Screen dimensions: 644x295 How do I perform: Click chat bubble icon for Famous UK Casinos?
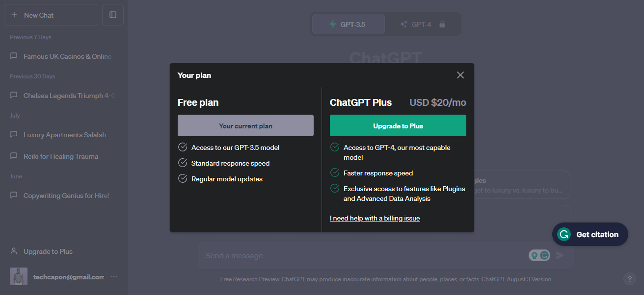click(14, 56)
